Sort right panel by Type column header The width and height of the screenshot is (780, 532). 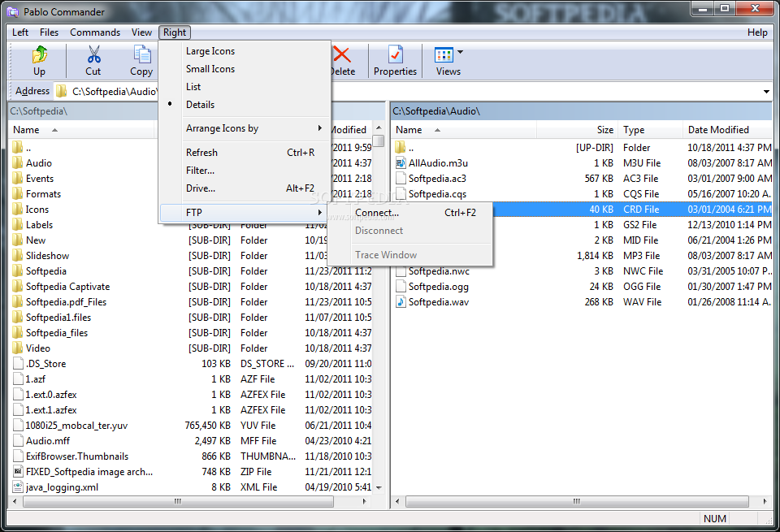[650, 130]
